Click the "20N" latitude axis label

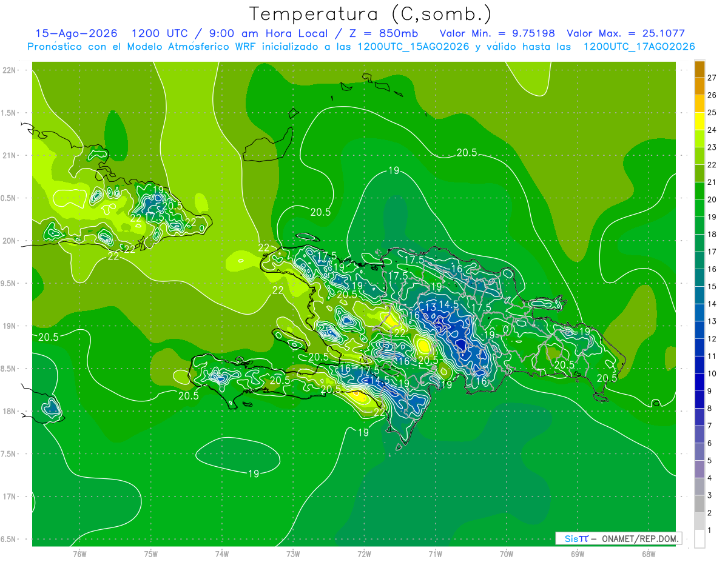coord(9,241)
